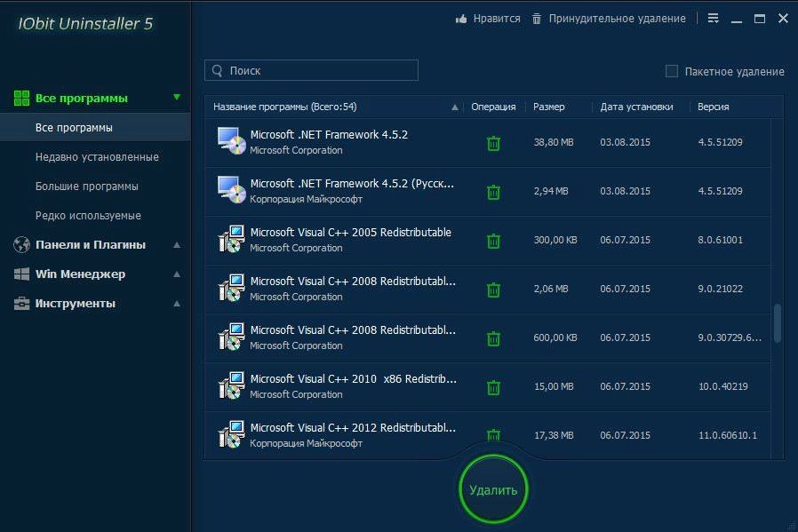Click installer icon of Visual C++ 2005 Redistributable
The height and width of the screenshot is (532, 798).
[x=232, y=239]
